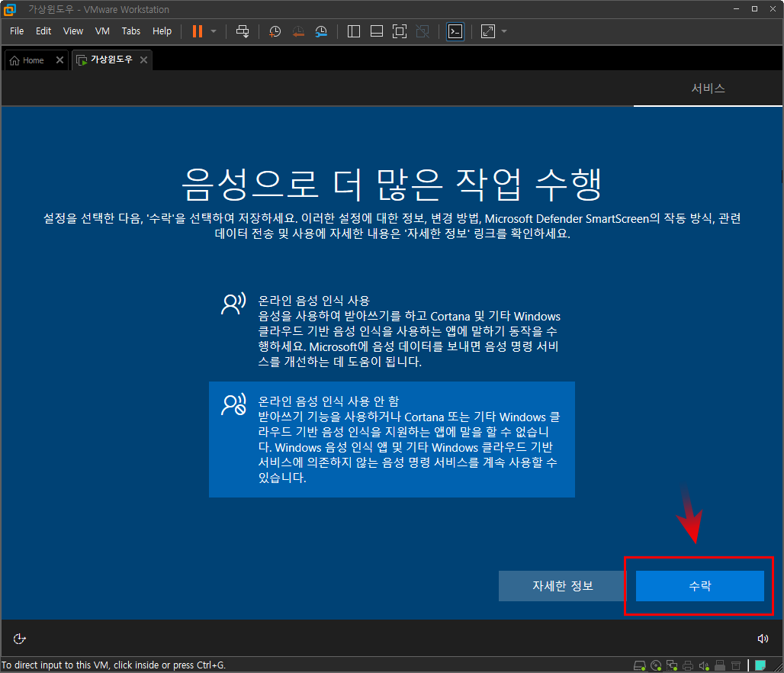Revert the VM to its snapshot
This screenshot has height=673, width=784.
[x=298, y=31]
